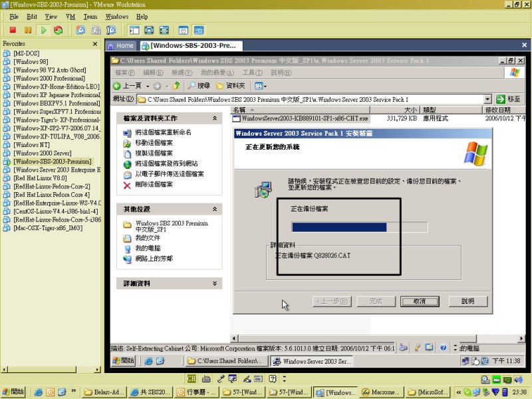Viewport: 532px width, 399px height.
Task: Click the Go (移至) button
Action: [x=508, y=99]
